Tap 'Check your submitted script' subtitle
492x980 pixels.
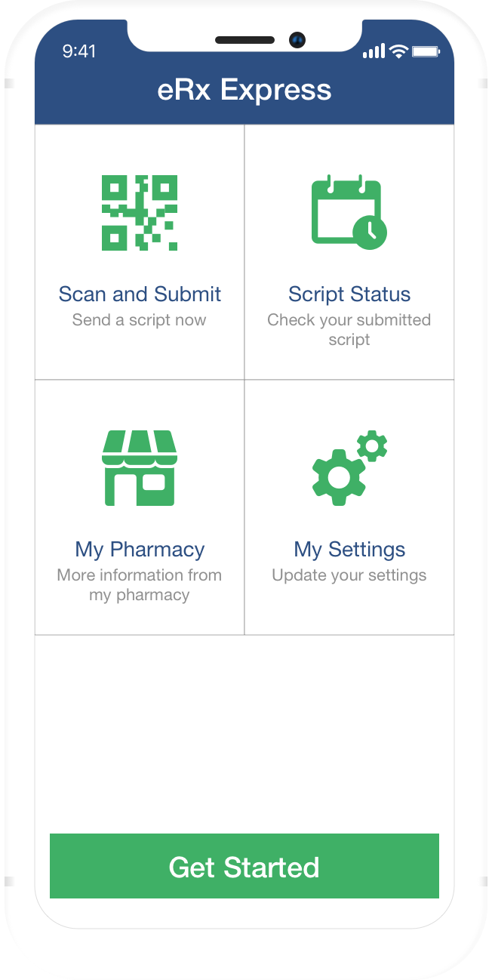point(349,330)
